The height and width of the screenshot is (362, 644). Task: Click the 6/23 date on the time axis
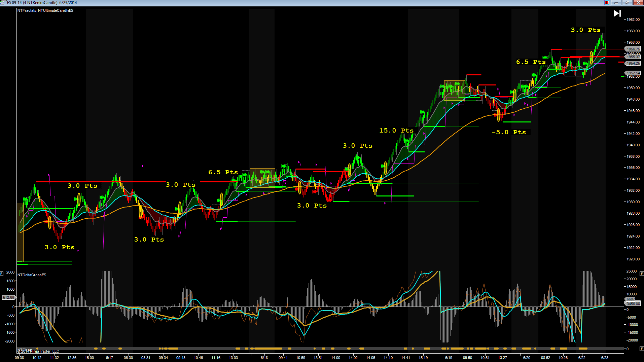pyautogui.click(x=605, y=358)
